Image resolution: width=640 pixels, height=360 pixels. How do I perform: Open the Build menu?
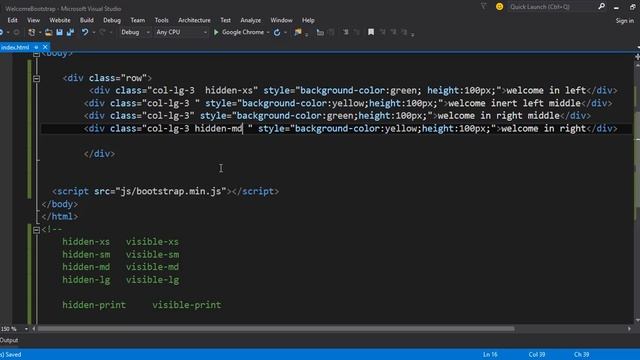point(87,20)
